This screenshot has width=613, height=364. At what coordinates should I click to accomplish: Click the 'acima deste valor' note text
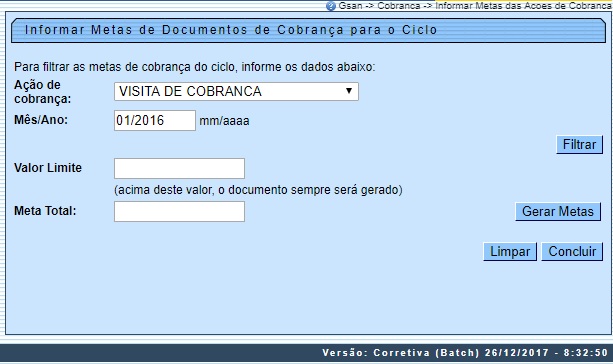[258, 190]
